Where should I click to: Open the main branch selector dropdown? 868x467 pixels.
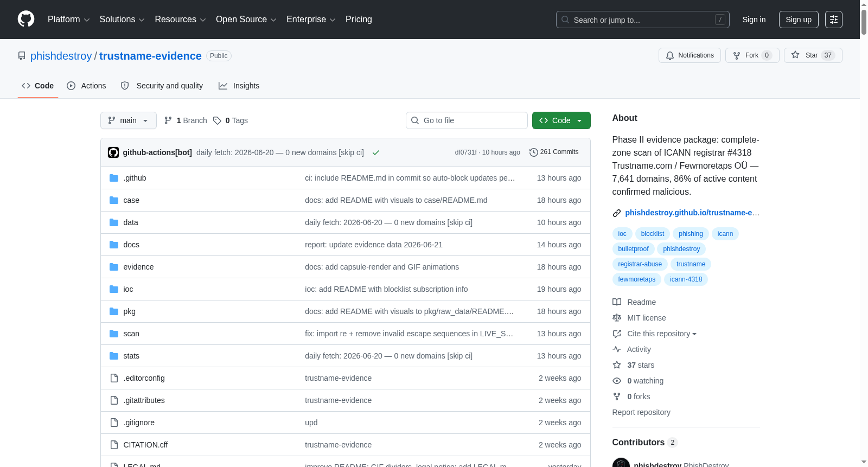click(129, 120)
